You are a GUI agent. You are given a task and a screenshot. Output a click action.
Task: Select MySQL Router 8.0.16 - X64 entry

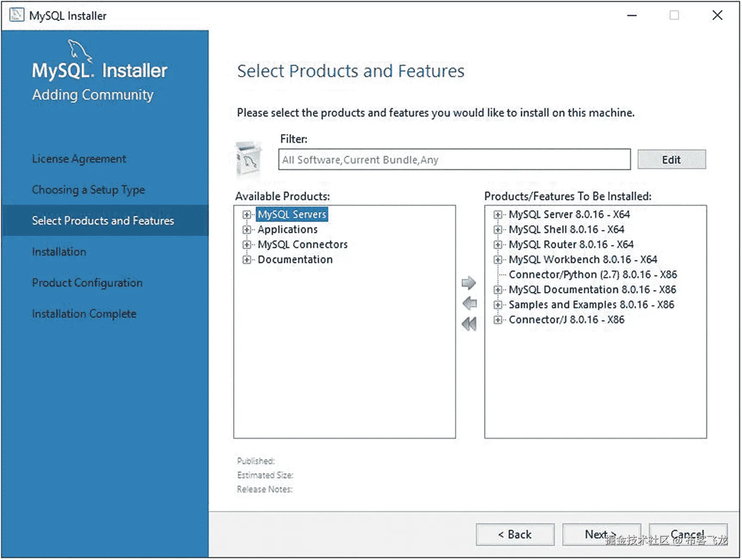(571, 245)
